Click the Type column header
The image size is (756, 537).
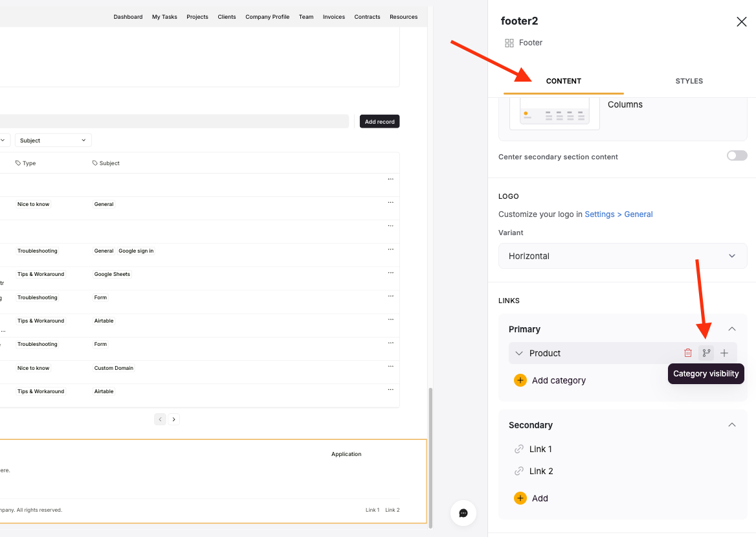pos(25,163)
